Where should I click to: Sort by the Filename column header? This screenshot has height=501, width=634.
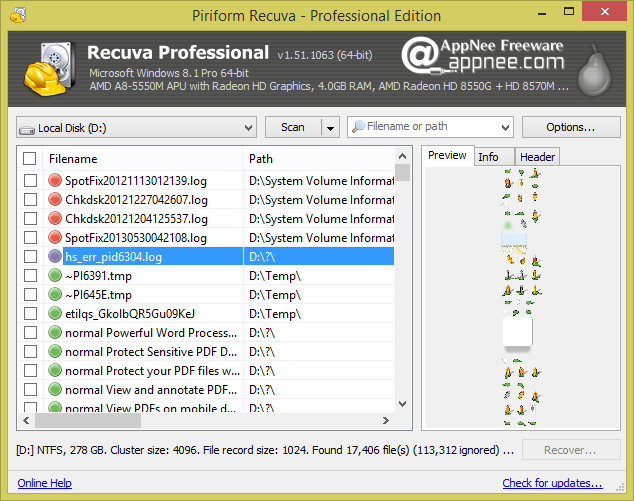pyautogui.click(x=143, y=159)
